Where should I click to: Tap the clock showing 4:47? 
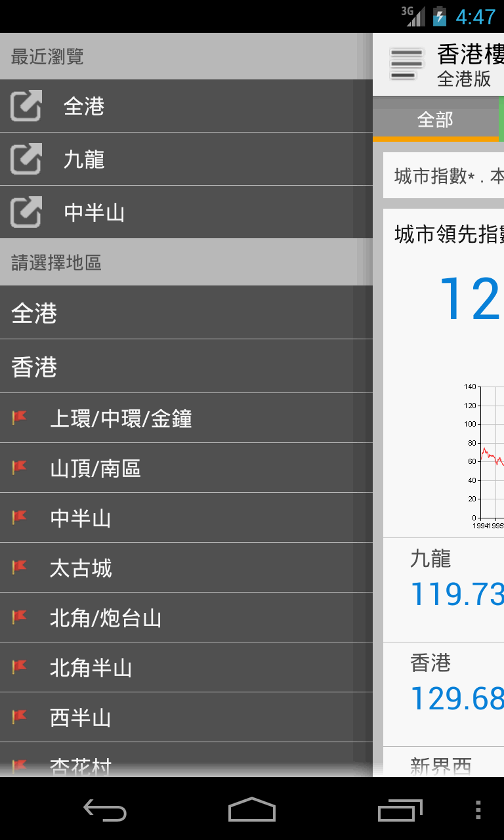click(x=476, y=16)
